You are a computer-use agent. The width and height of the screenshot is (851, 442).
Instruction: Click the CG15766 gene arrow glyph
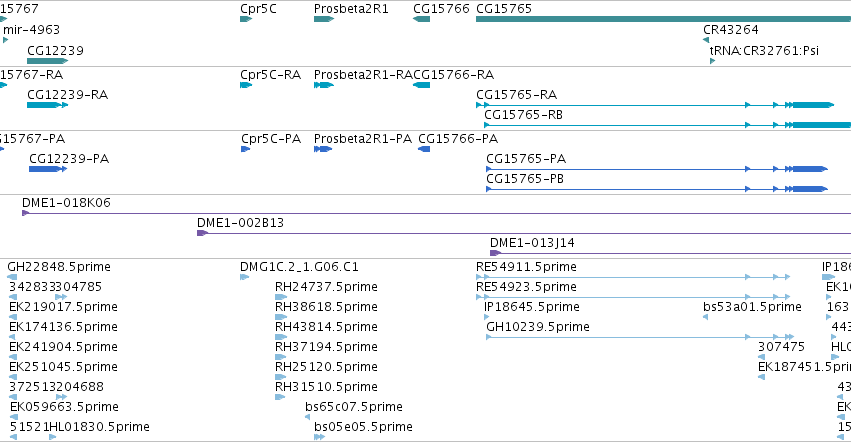click(x=421, y=19)
